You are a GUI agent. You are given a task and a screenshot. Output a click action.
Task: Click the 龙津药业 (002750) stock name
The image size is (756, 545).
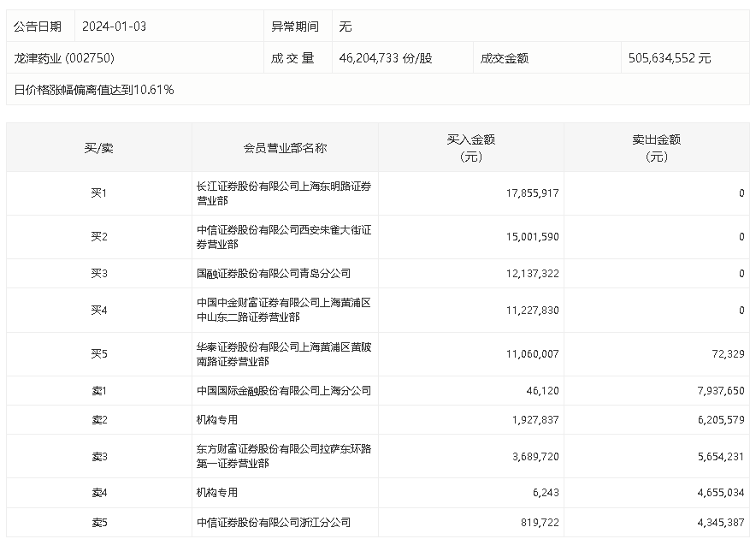[x=64, y=58]
